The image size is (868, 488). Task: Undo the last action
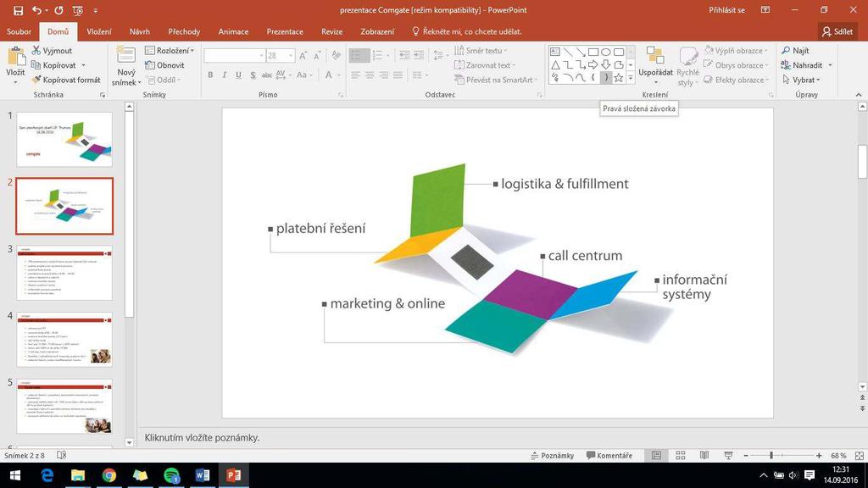(36, 10)
